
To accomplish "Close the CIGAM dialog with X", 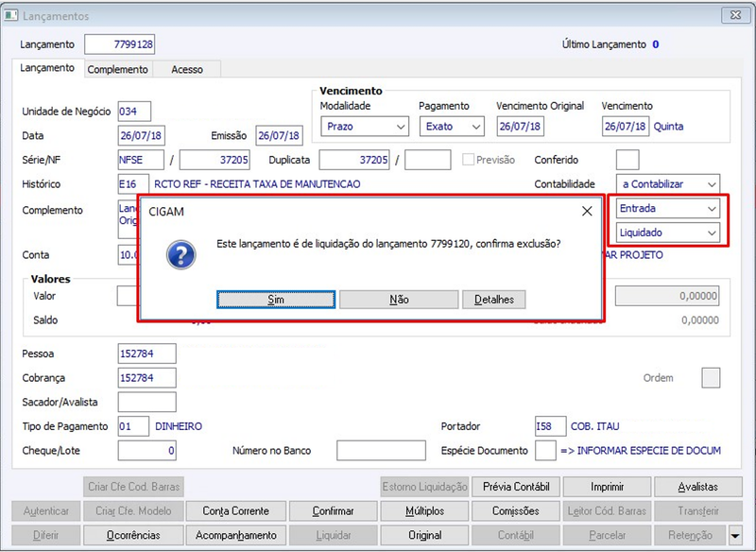I will click(x=587, y=211).
